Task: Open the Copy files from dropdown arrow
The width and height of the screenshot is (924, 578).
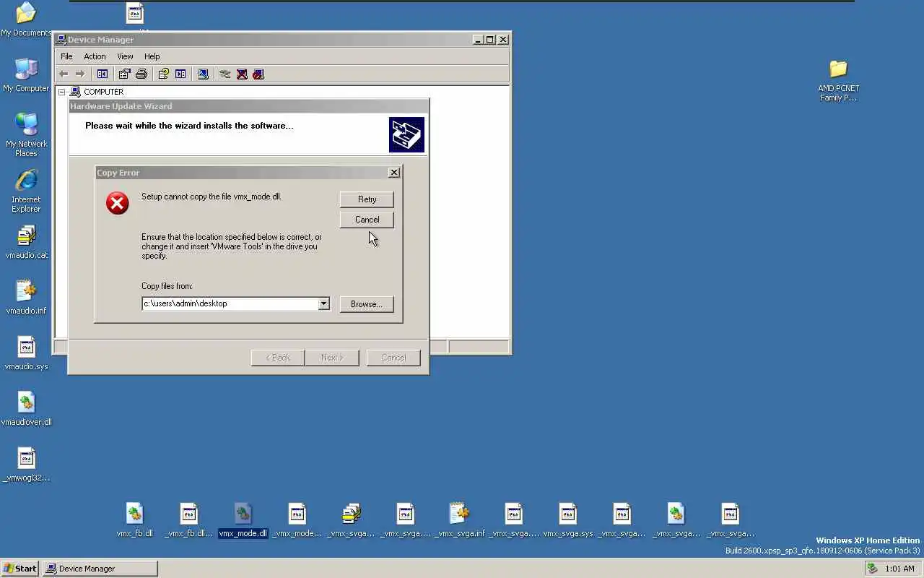Action: (x=324, y=303)
